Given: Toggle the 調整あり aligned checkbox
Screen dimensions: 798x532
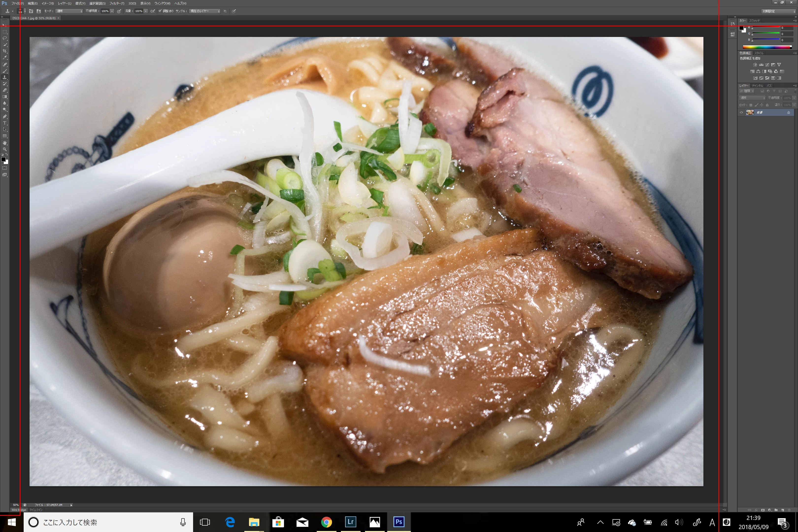Looking at the screenshot, I should pos(160,11).
